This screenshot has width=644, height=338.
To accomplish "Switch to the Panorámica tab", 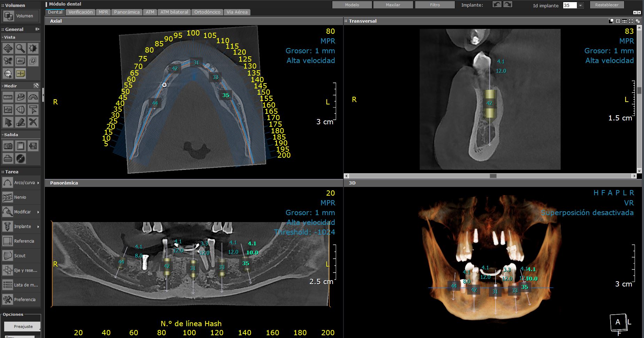I will coord(127,12).
